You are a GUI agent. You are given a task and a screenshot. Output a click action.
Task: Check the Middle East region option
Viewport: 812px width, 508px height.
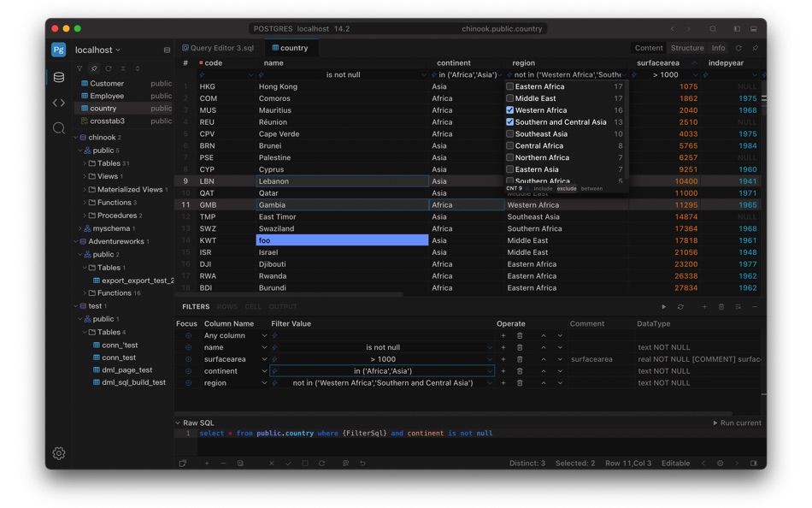tap(509, 98)
